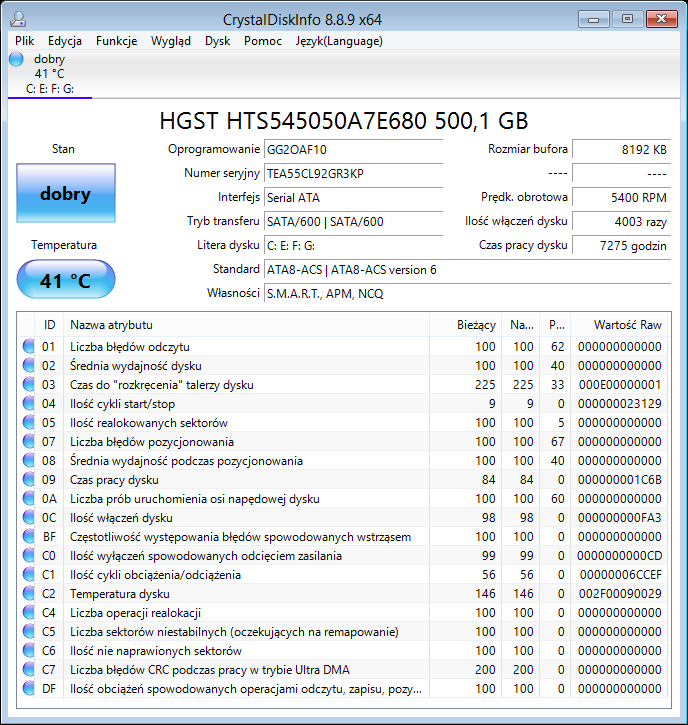Click the status orb of attribute 08
This screenshot has height=725, width=688.
click(x=28, y=460)
